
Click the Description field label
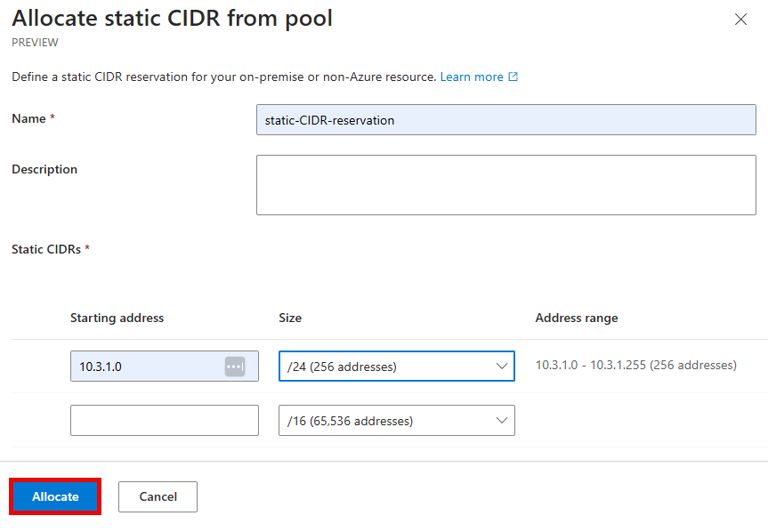(44, 169)
